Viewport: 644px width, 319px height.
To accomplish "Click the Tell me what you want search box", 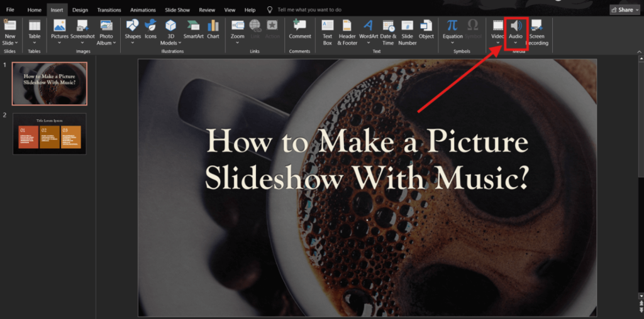I will tap(309, 10).
